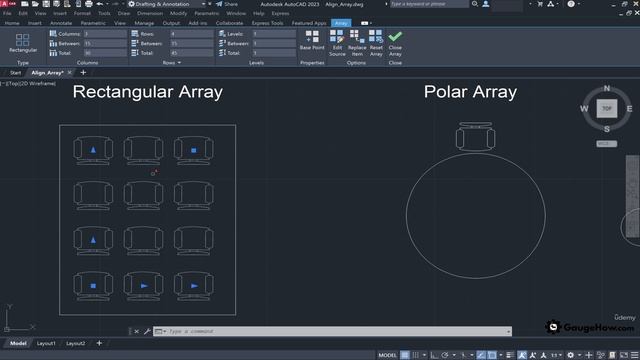Image resolution: width=640 pixels, height=360 pixels.
Task: Click the user sign-in account icon
Action: 486,4
